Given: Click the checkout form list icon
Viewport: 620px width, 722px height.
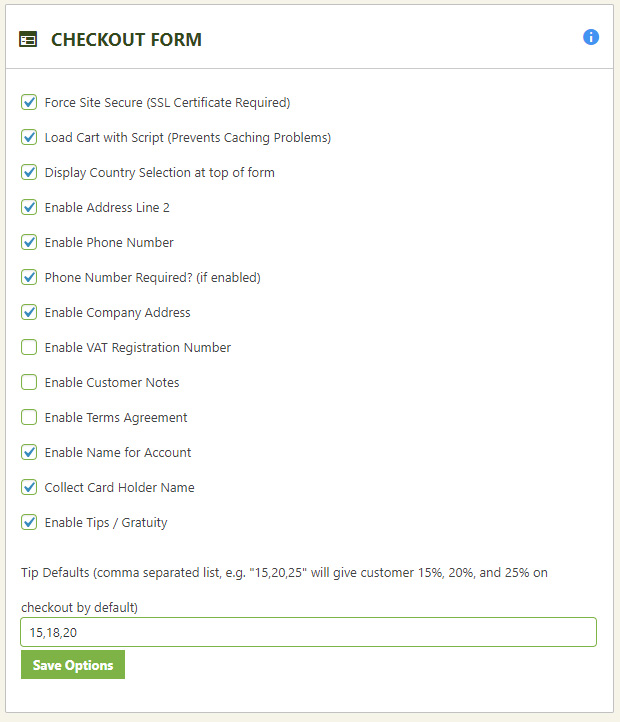Looking at the screenshot, I should point(28,40).
